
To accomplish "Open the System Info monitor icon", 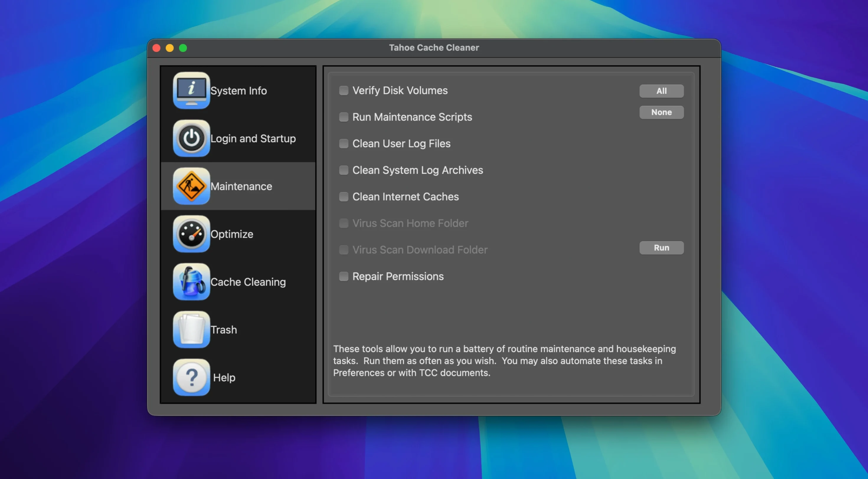I will (x=191, y=90).
